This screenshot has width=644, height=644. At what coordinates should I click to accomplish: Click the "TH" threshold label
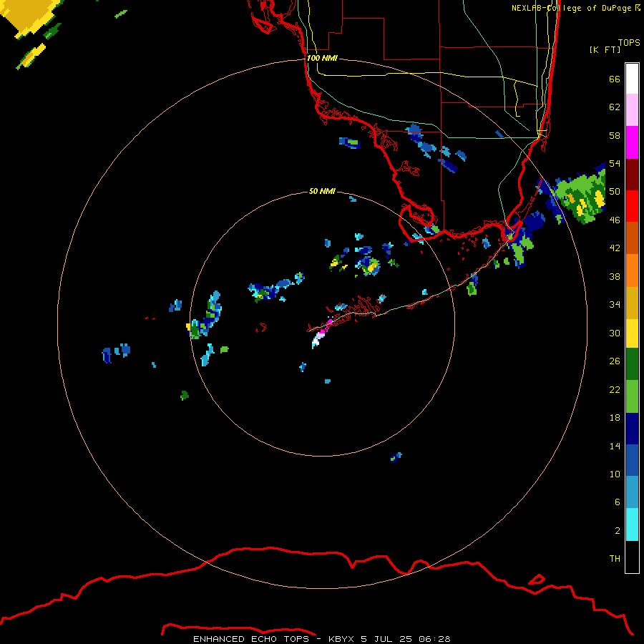point(615,559)
